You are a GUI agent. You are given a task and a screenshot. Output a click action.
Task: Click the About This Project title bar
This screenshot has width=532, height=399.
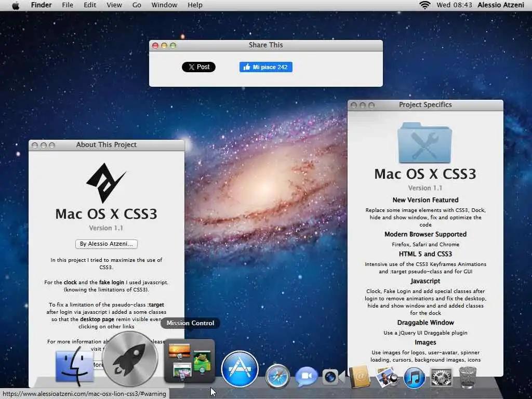point(107,145)
